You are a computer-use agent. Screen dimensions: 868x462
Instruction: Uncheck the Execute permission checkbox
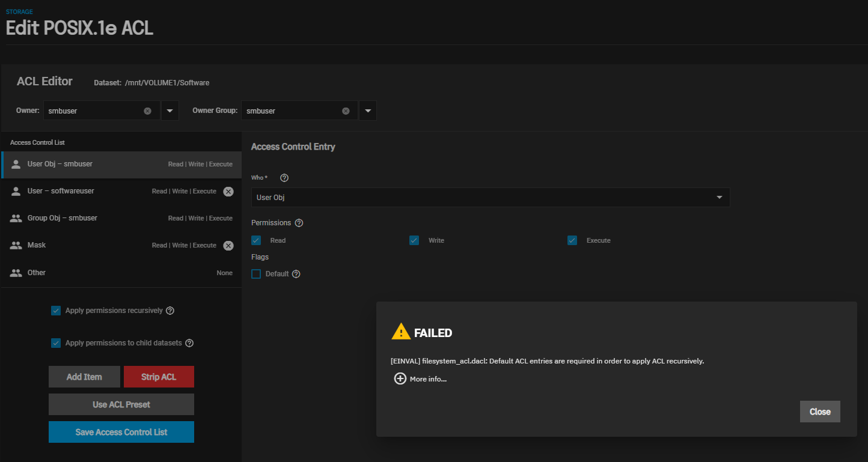tap(572, 240)
